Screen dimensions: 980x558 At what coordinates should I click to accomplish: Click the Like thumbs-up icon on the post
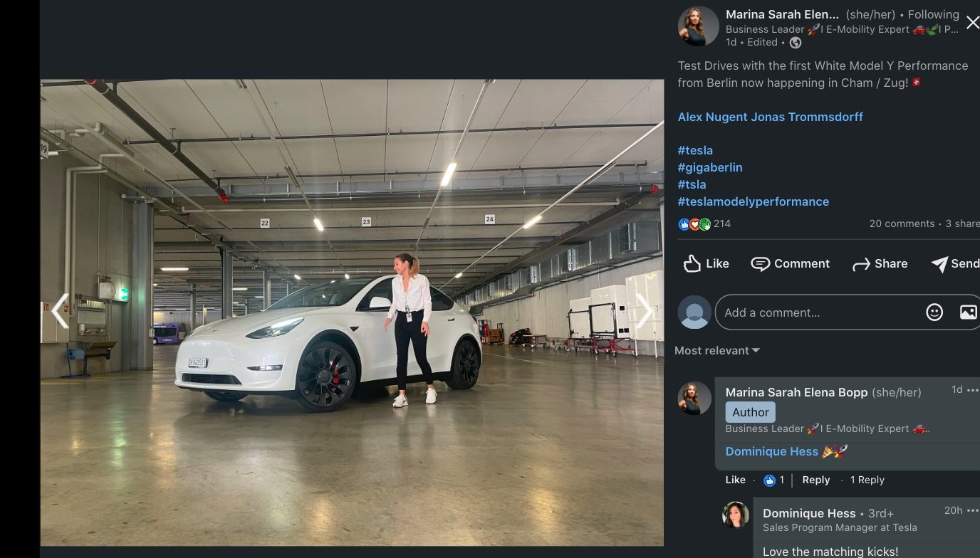click(x=692, y=264)
